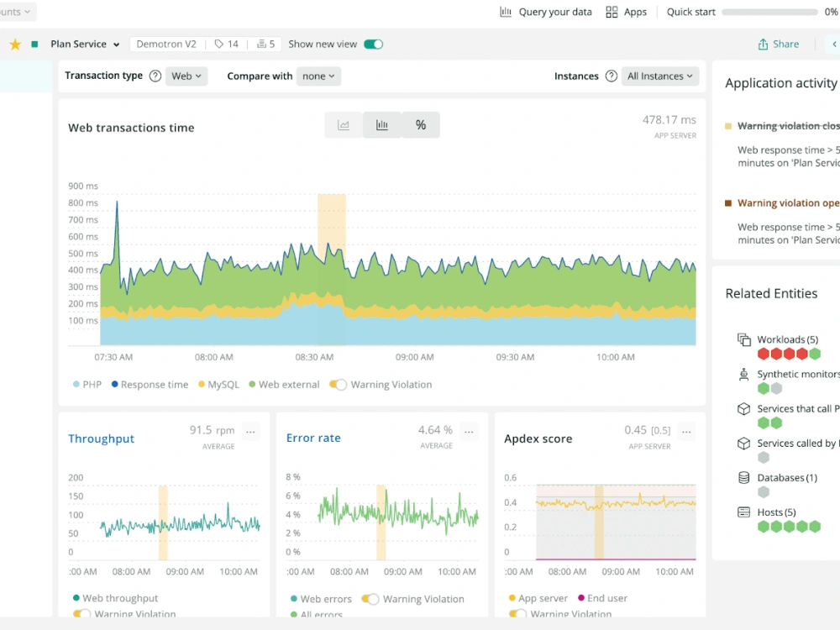The image size is (840, 630).
Task: Toggle Web errors legend item
Action: (321, 599)
